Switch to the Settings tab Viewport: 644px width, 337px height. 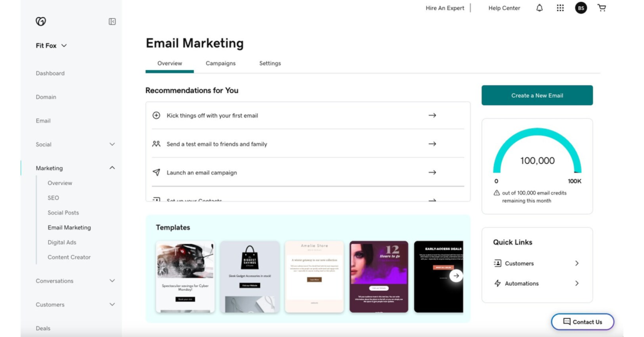point(270,63)
